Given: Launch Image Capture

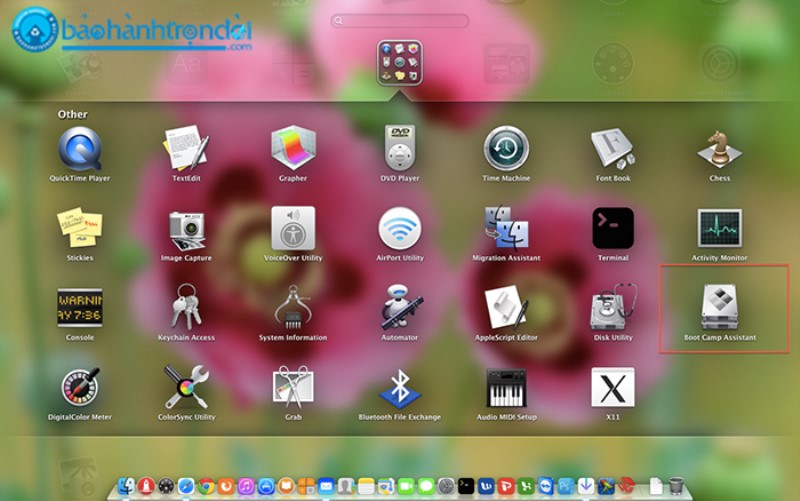Looking at the screenshot, I should pyautogui.click(x=186, y=229).
